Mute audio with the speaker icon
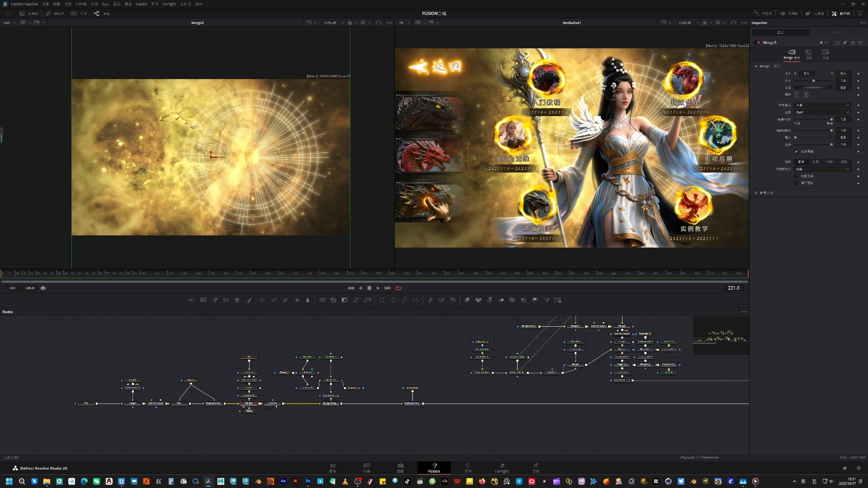Screen dimensions: 868x488 (43, 288)
